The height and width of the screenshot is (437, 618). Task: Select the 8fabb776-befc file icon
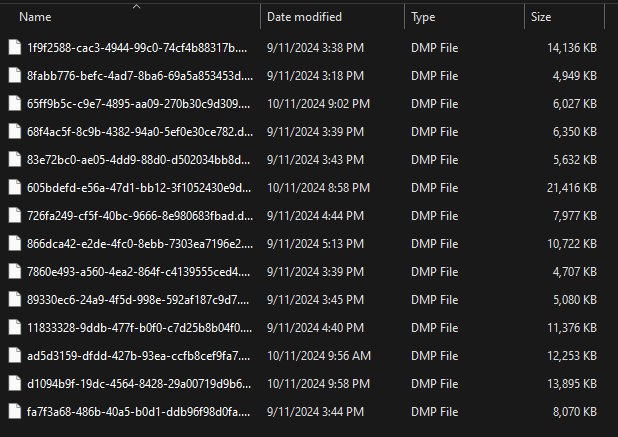(15, 75)
